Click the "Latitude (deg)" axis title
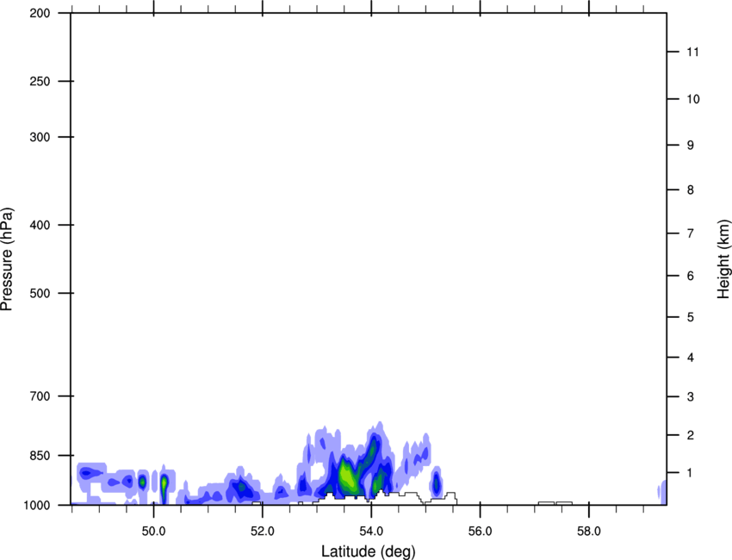The width and height of the screenshot is (732, 560). pos(368,551)
